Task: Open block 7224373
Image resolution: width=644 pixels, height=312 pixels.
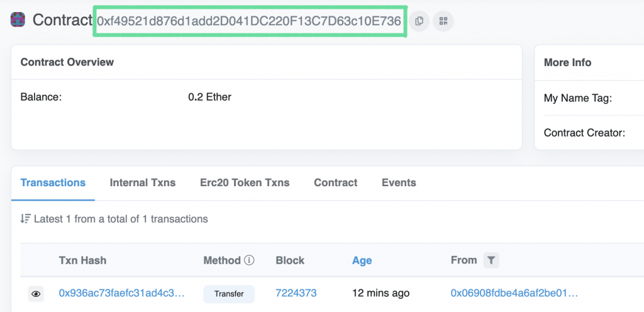Action: [x=296, y=293]
